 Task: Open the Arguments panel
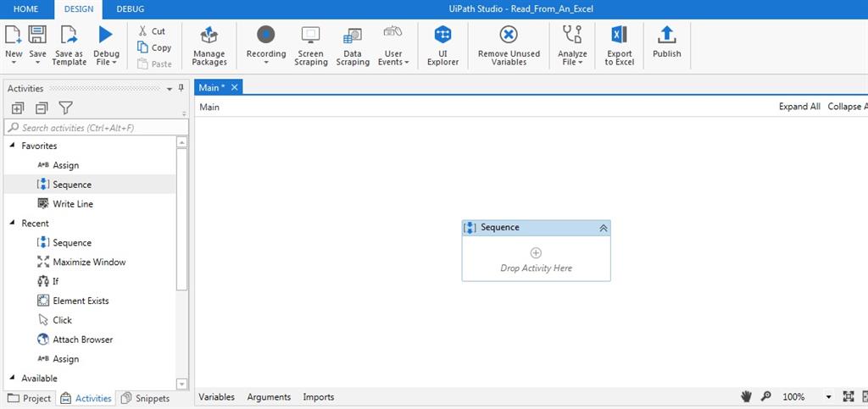[x=269, y=397]
